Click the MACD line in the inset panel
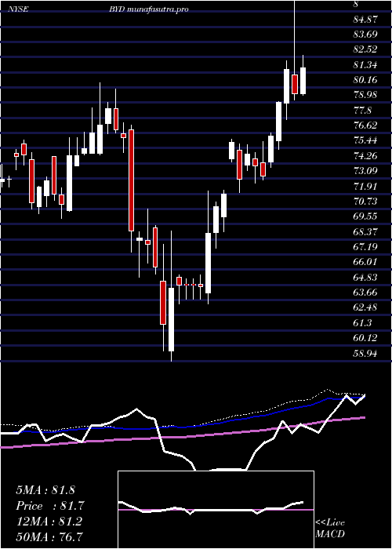The width and height of the screenshot is (392, 549). (210, 508)
